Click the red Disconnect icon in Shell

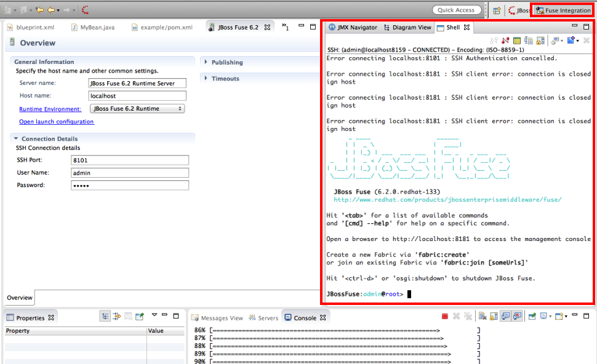point(506,41)
